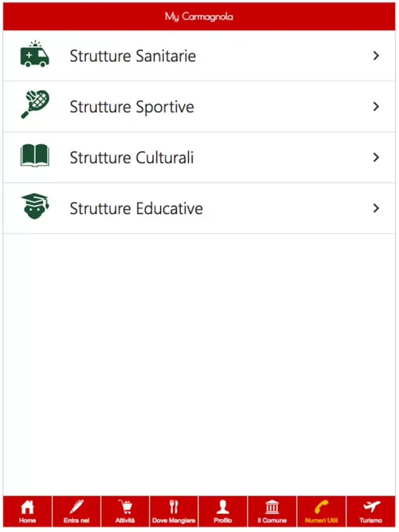The width and height of the screenshot is (399, 532).
Task: Click the Strutture Culturali text label
Action: tap(131, 158)
